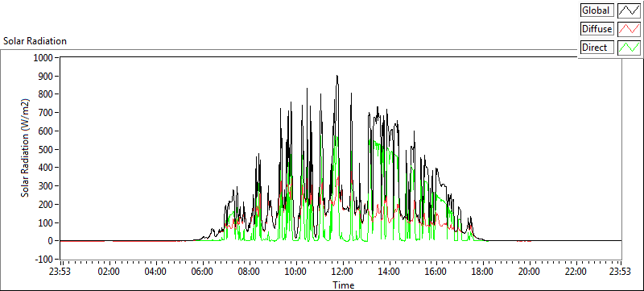Click the 14:00 time axis label
This screenshot has width=644, height=291.
(389, 272)
